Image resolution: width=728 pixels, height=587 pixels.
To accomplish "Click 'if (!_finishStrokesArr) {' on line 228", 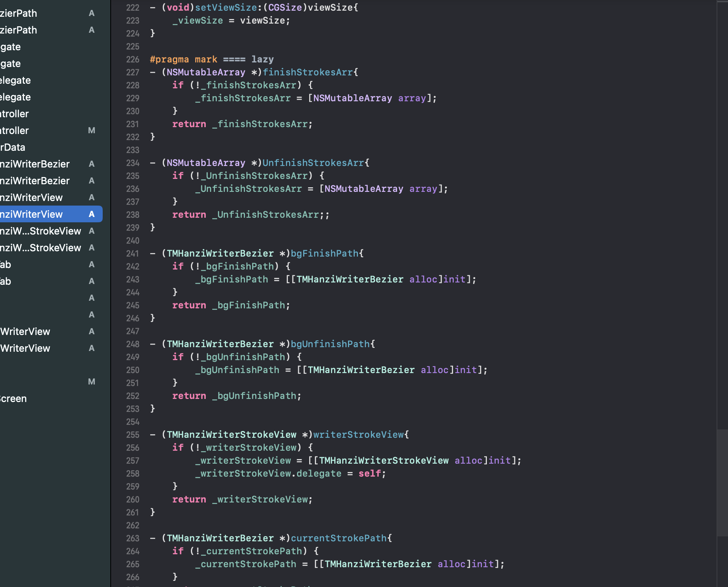I will pyautogui.click(x=243, y=85).
